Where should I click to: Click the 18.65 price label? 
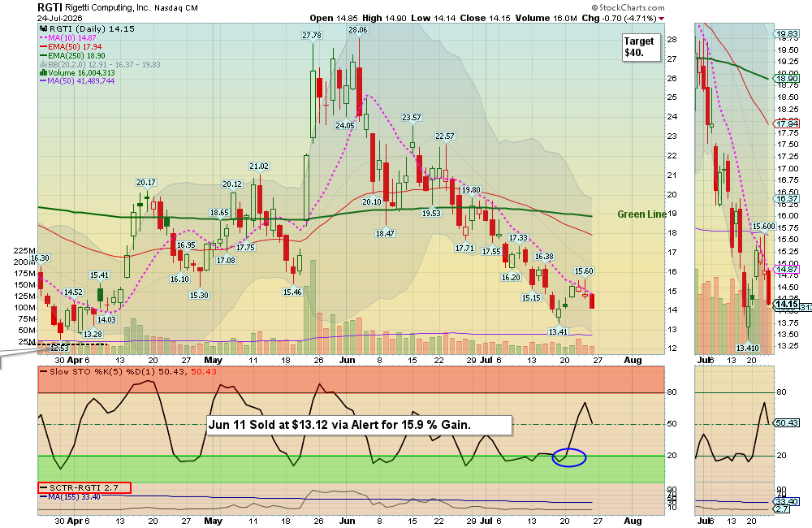pyautogui.click(x=219, y=213)
